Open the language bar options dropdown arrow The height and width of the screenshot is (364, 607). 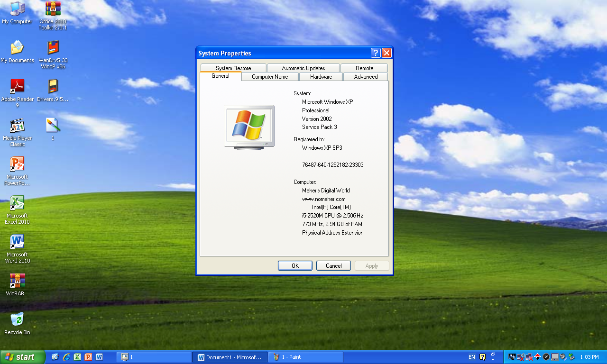coord(493,359)
